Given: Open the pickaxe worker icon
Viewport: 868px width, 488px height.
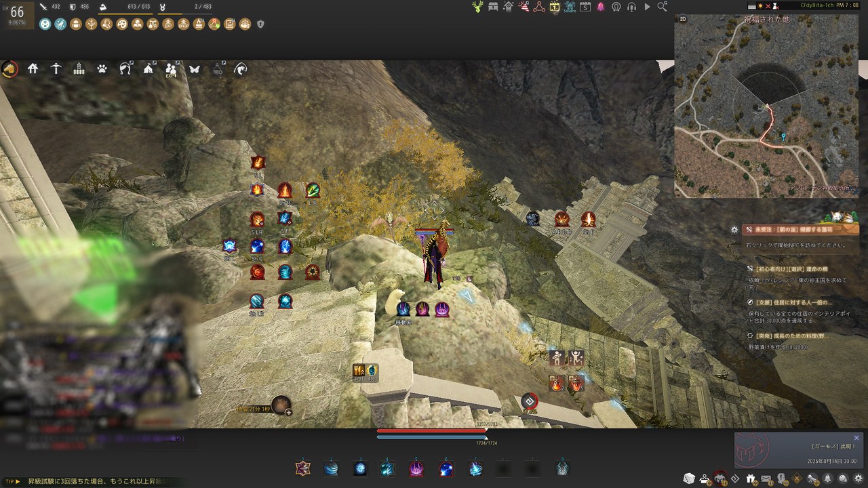Looking at the screenshot, I should click(56, 68).
